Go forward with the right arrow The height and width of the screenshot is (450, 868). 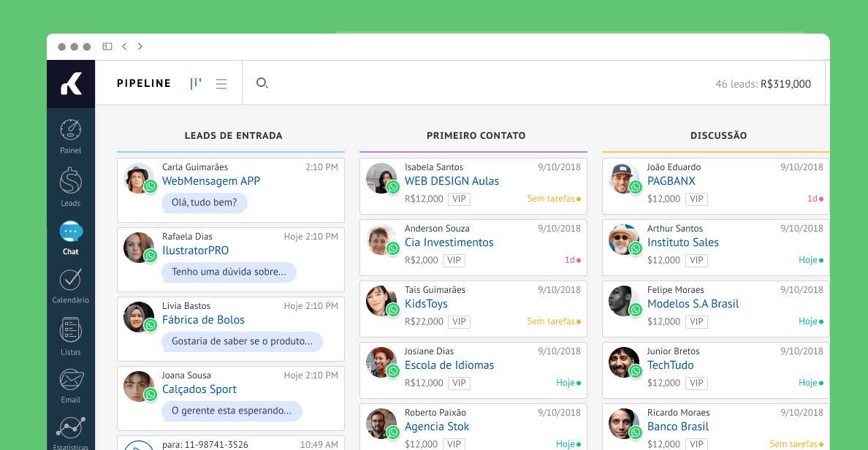(140, 47)
